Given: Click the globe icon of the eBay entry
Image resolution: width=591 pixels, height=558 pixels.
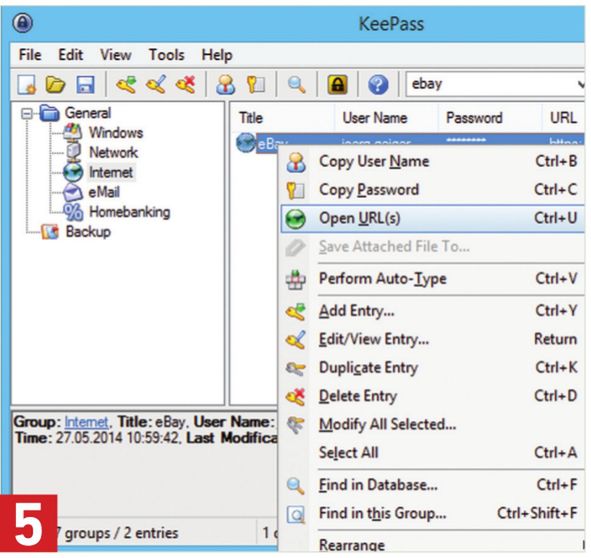Looking at the screenshot, I should tap(246, 143).
